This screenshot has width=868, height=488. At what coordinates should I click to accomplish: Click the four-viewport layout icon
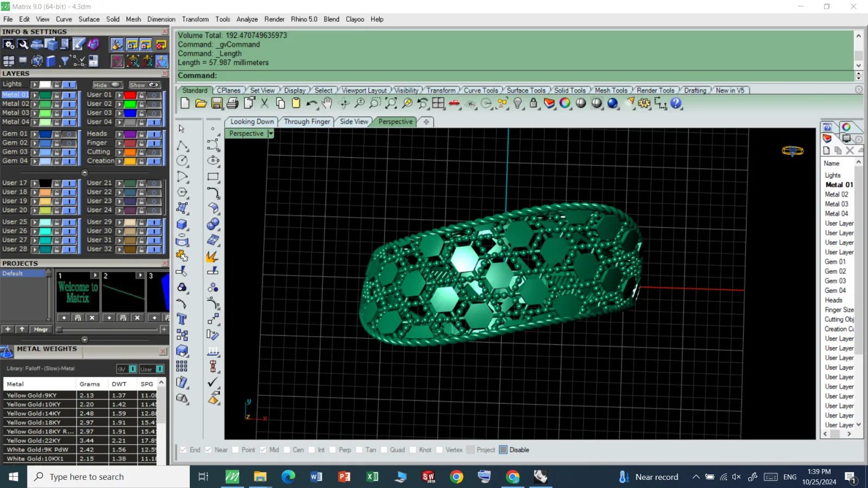pyautogui.click(x=438, y=103)
